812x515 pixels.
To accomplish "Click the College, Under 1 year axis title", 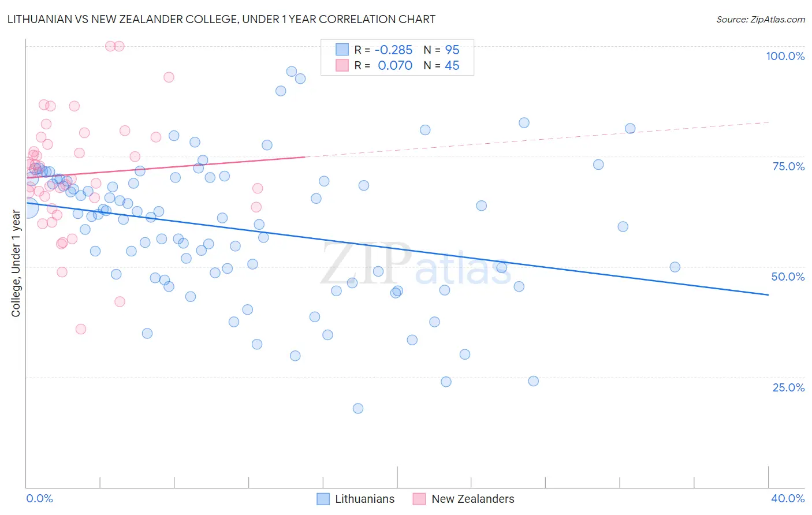I will (x=16, y=263).
